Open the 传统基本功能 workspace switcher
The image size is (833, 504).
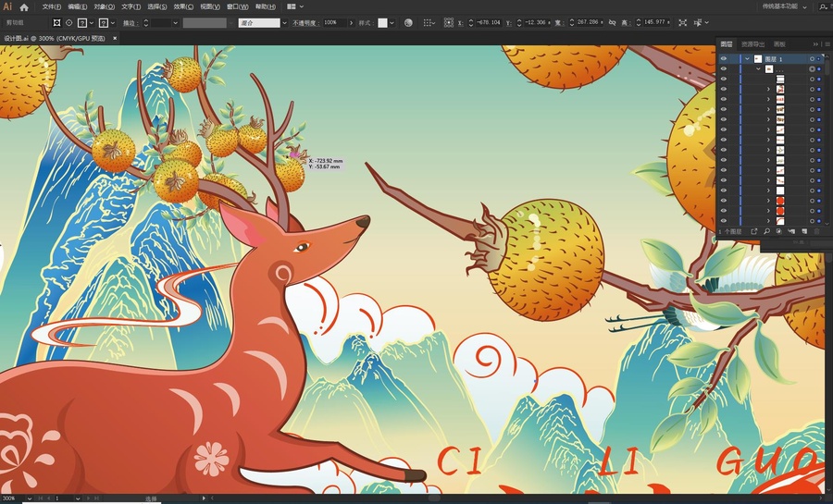pyautogui.click(x=784, y=6)
